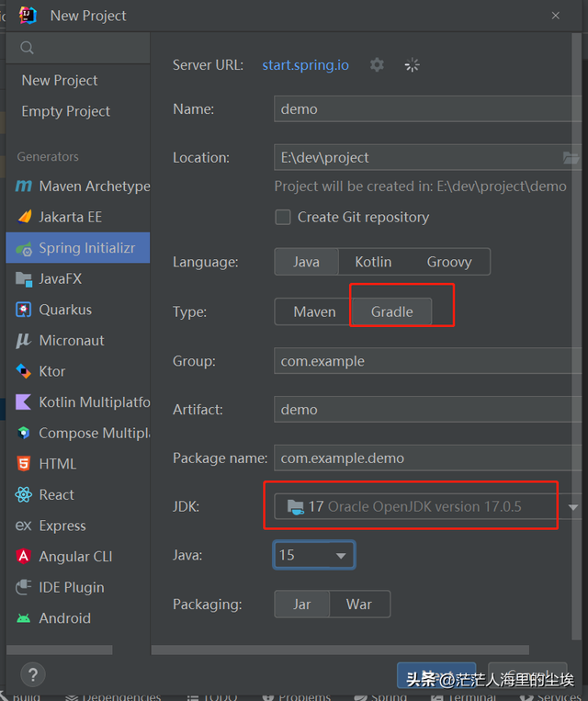Image resolution: width=588 pixels, height=701 pixels.
Task: Select Groovy language option
Action: (x=449, y=262)
